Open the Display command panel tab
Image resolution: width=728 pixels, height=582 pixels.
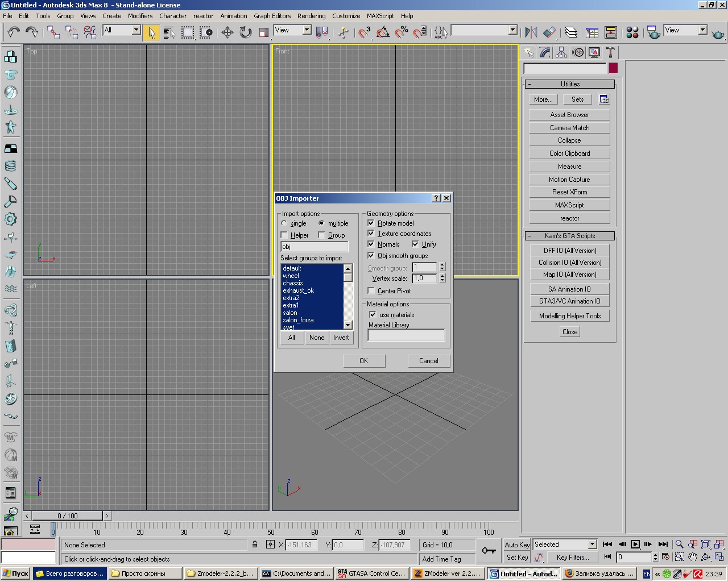coord(594,52)
